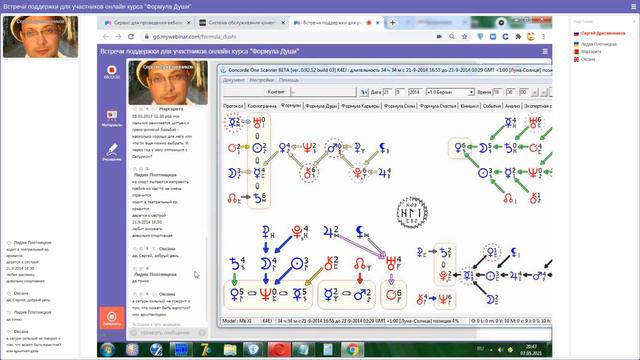Click the red application icon in taskbar

coord(279,350)
